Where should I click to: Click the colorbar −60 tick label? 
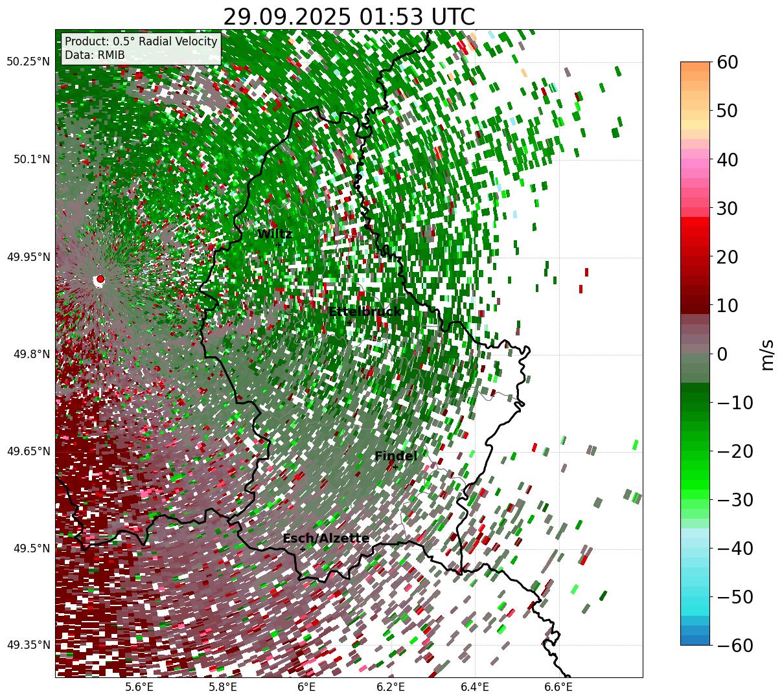(x=734, y=645)
